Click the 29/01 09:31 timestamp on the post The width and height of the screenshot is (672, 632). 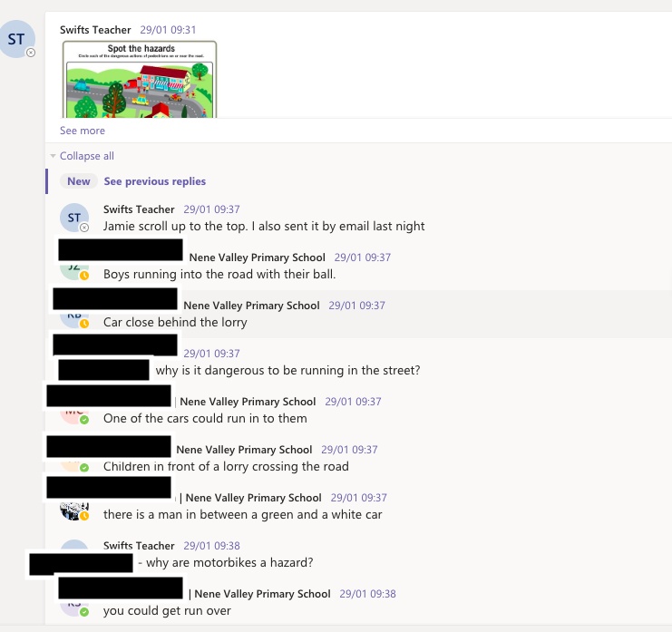pyautogui.click(x=168, y=30)
